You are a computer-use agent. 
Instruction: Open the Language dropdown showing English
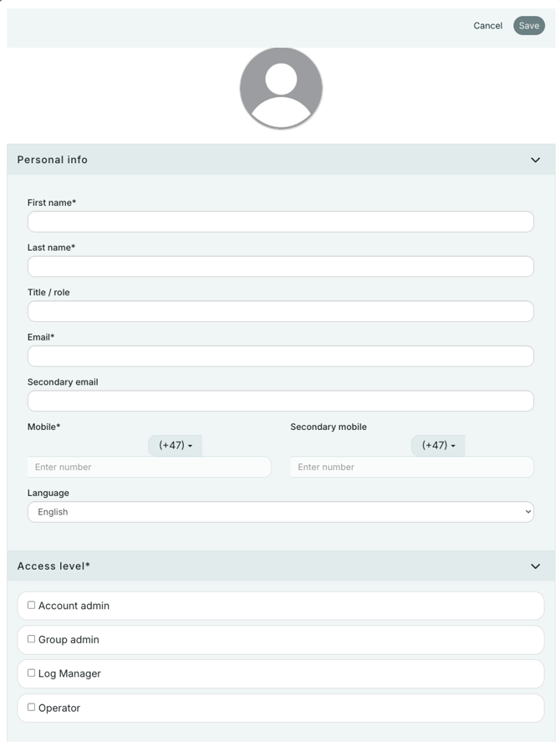281,512
